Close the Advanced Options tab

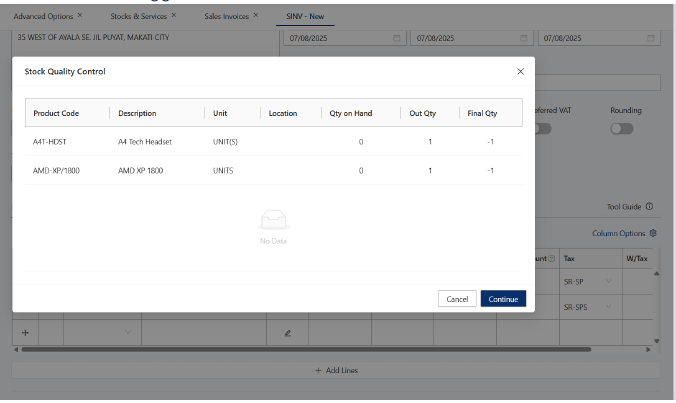(80, 15)
